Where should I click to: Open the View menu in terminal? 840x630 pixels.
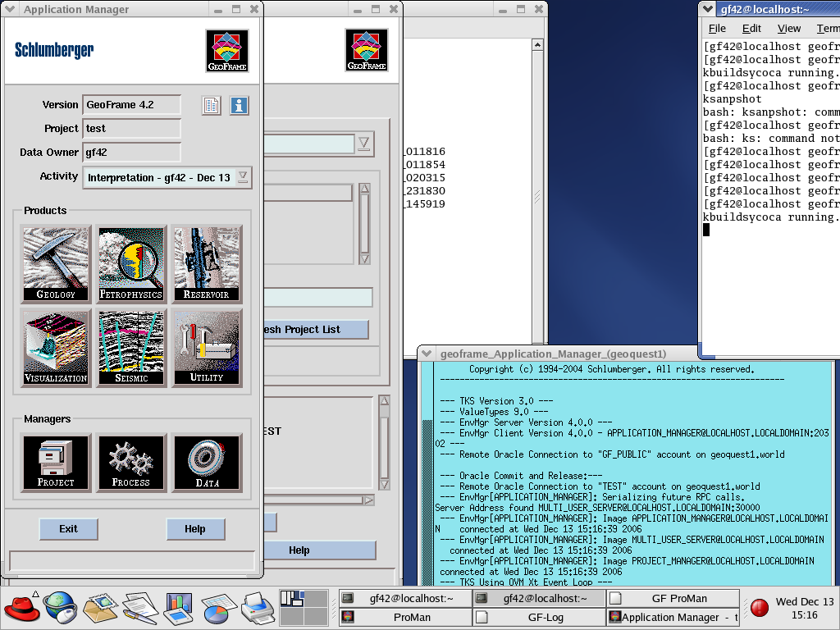[788, 29]
